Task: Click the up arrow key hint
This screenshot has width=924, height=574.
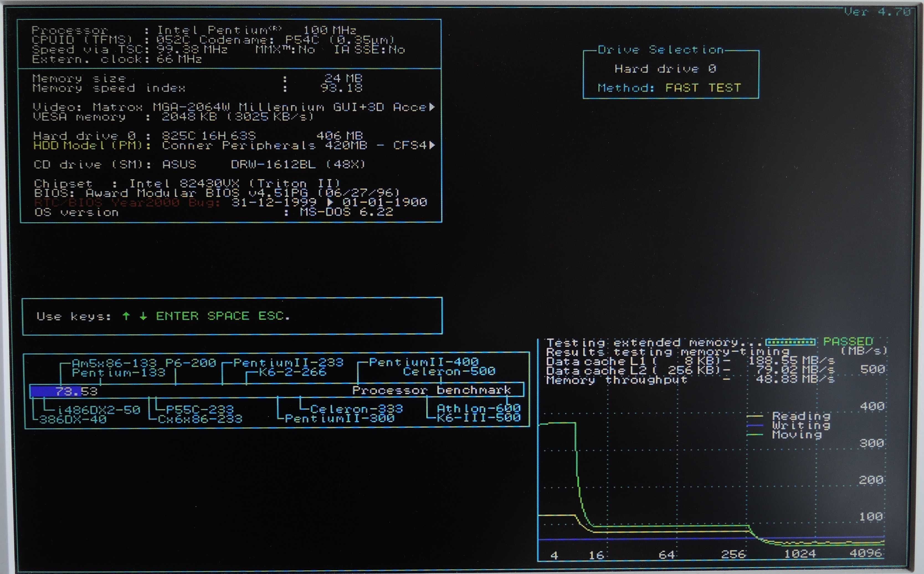Action: 126,316
